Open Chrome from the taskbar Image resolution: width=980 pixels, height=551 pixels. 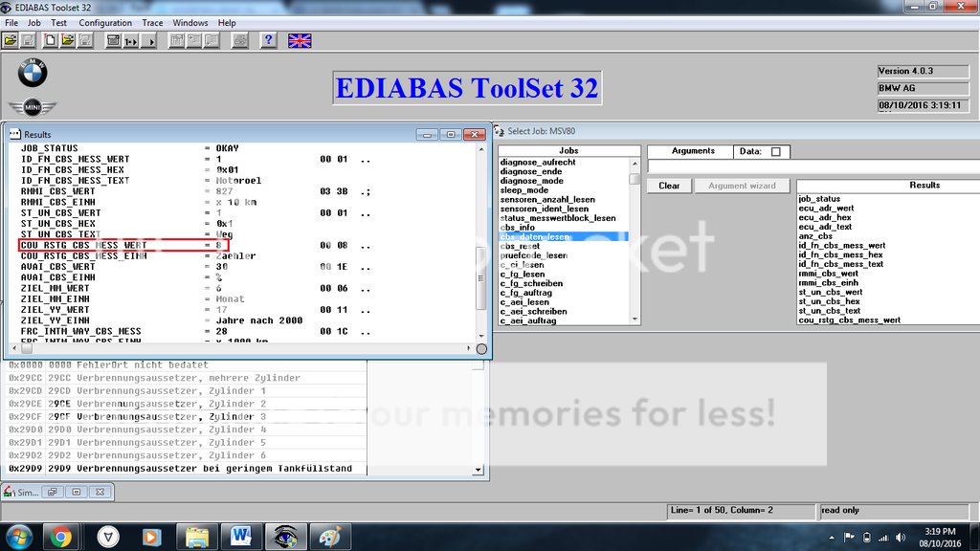60,538
